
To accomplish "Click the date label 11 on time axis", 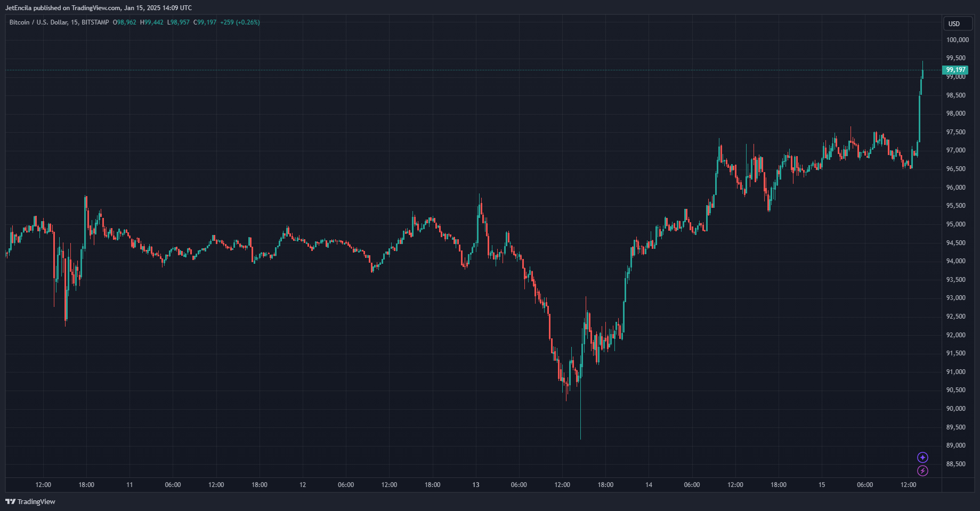I will (x=129, y=485).
